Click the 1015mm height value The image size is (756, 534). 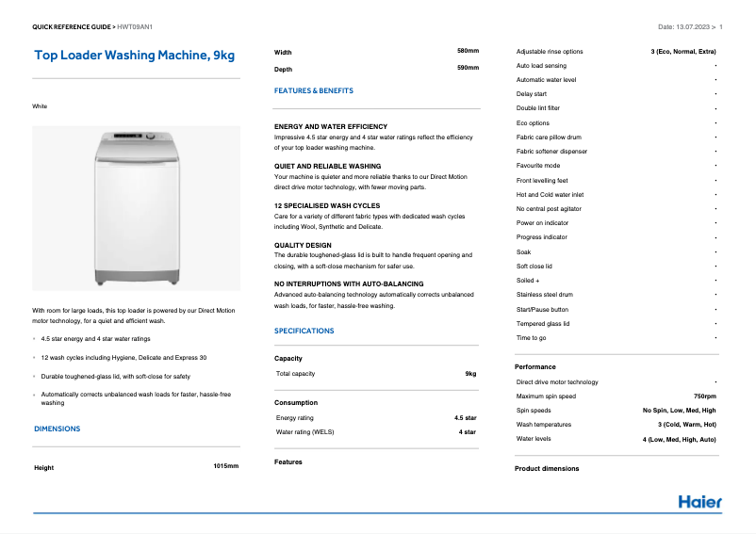pos(226,466)
